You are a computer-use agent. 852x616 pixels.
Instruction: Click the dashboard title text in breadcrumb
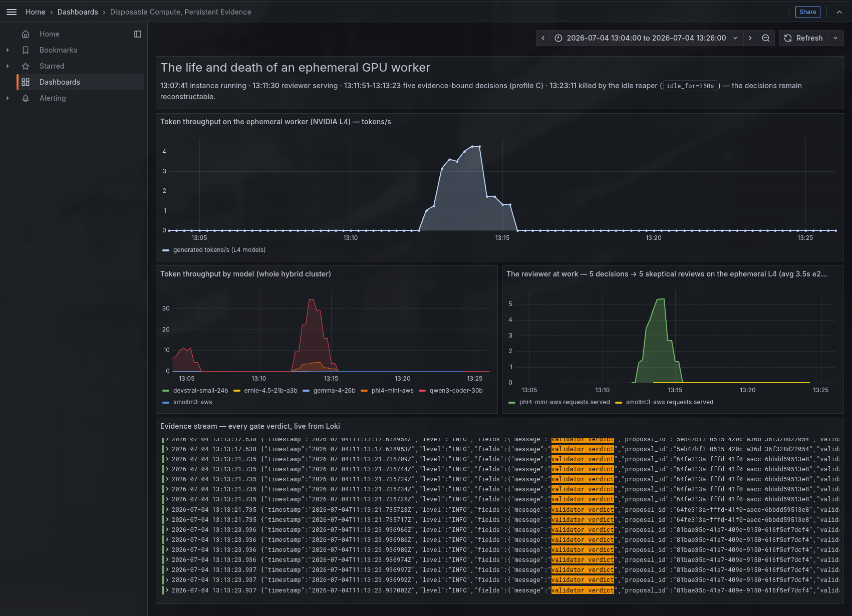coord(181,12)
